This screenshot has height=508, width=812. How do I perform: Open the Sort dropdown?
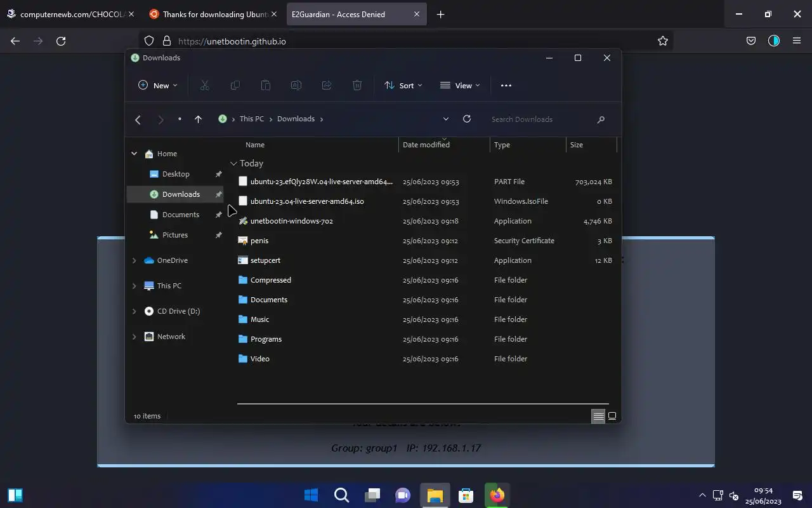tap(403, 85)
